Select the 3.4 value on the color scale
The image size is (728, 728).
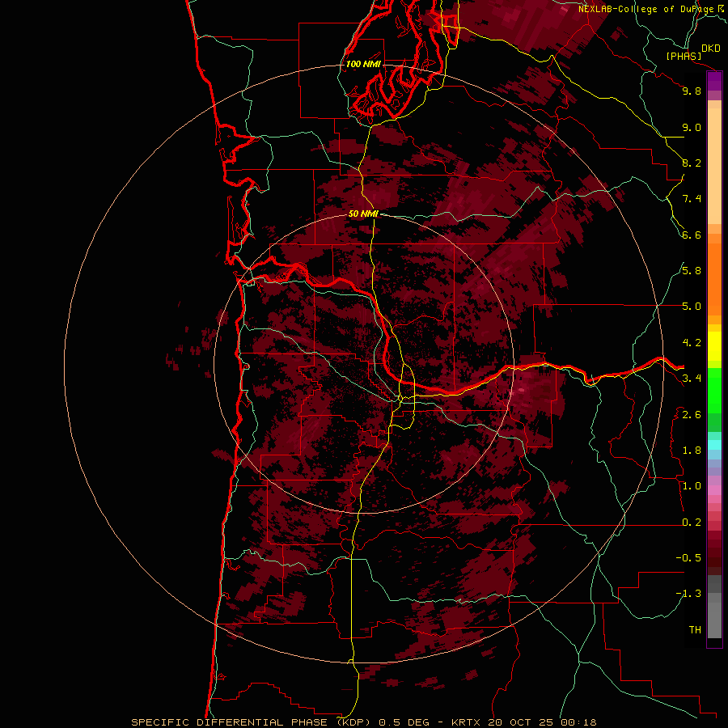pyautogui.click(x=692, y=379)
